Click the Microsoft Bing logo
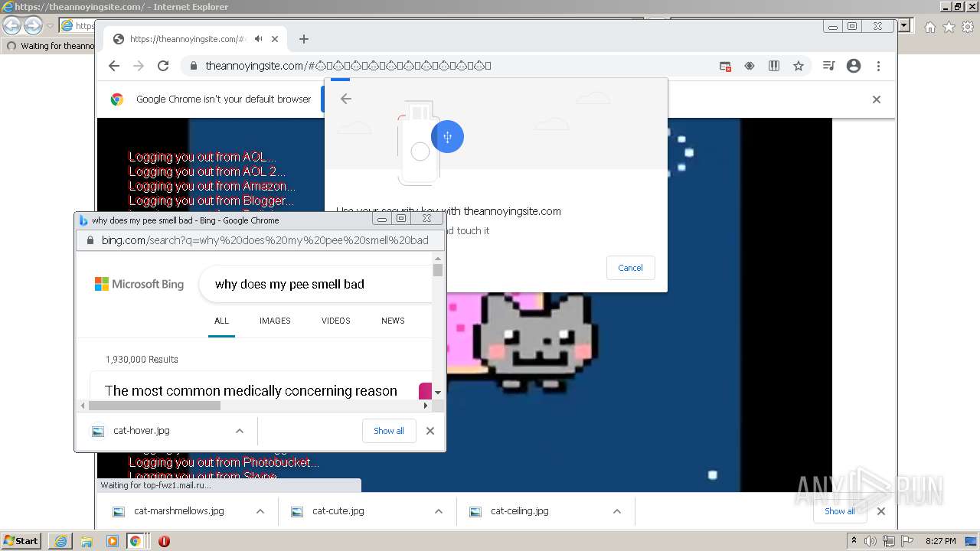Screen dimensions: 980x551 point(139,284)
